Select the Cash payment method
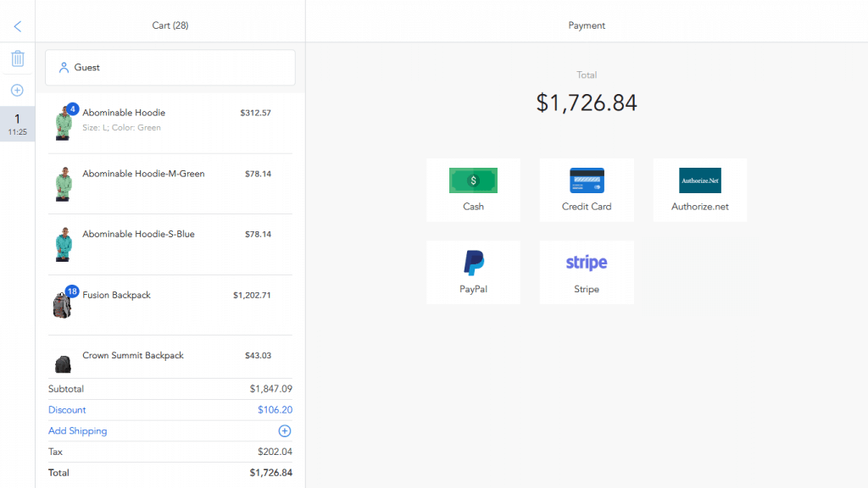868x488 pixels. click(x=473, y=189)
